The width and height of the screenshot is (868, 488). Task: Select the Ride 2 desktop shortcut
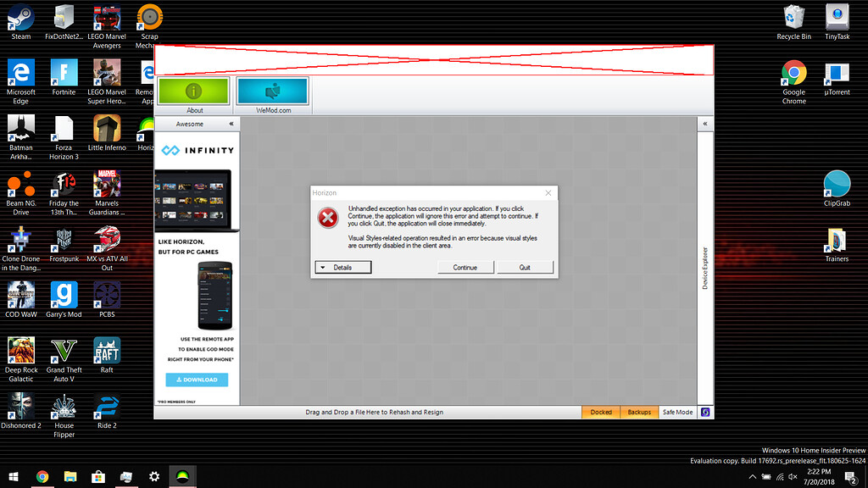click(107, 411)
